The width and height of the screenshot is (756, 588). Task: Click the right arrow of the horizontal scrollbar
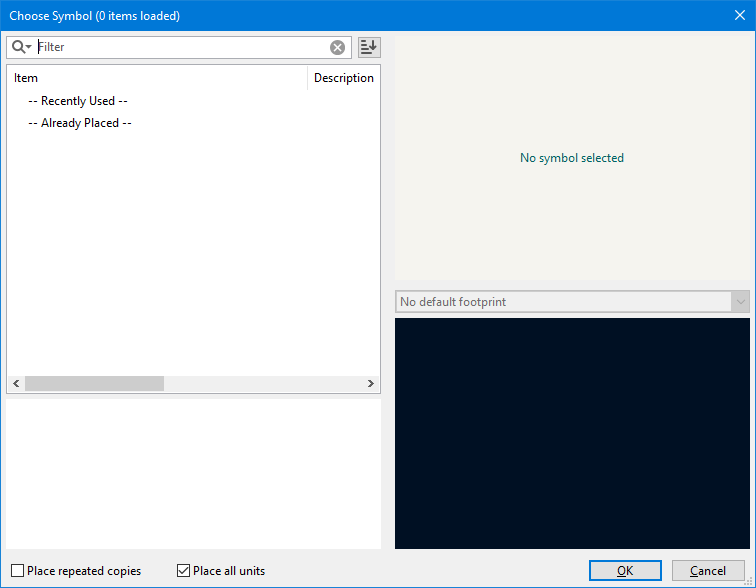click(x=371, y=384)
